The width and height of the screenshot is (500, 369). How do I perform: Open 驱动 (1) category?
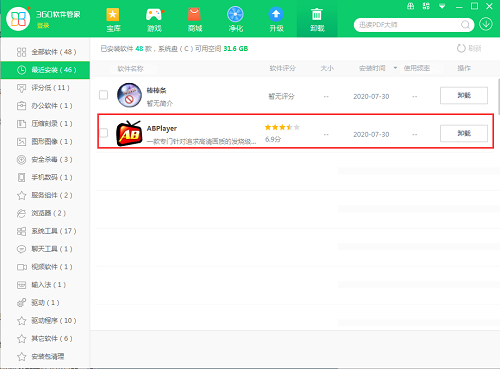tap(45, 303)
